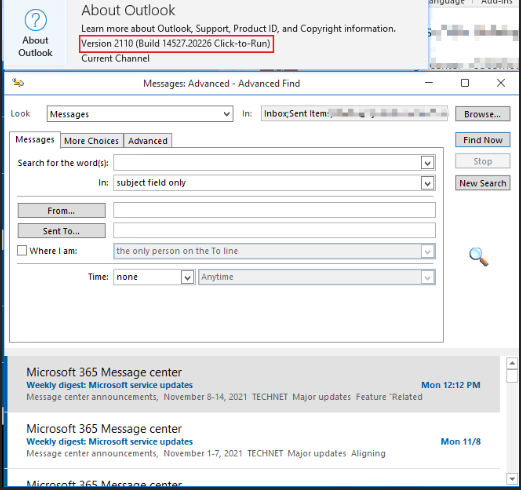Click the results list scroll down arrow

[x=512, y=479]
